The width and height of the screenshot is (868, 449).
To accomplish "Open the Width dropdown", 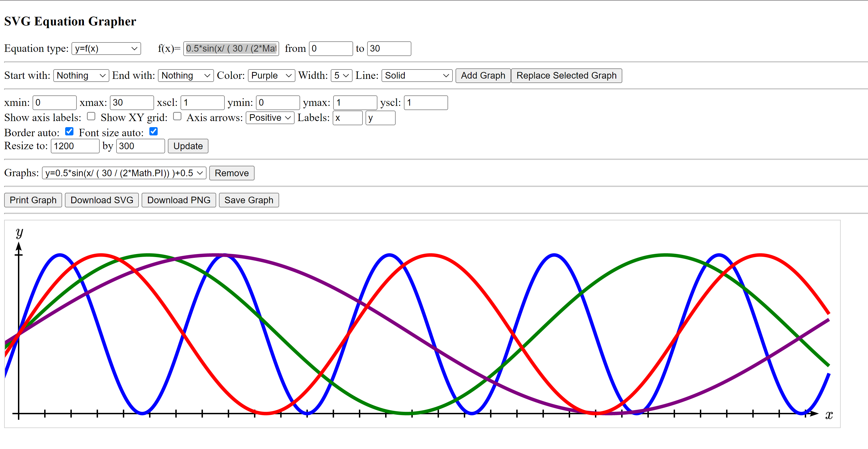I will pos(342,75).
